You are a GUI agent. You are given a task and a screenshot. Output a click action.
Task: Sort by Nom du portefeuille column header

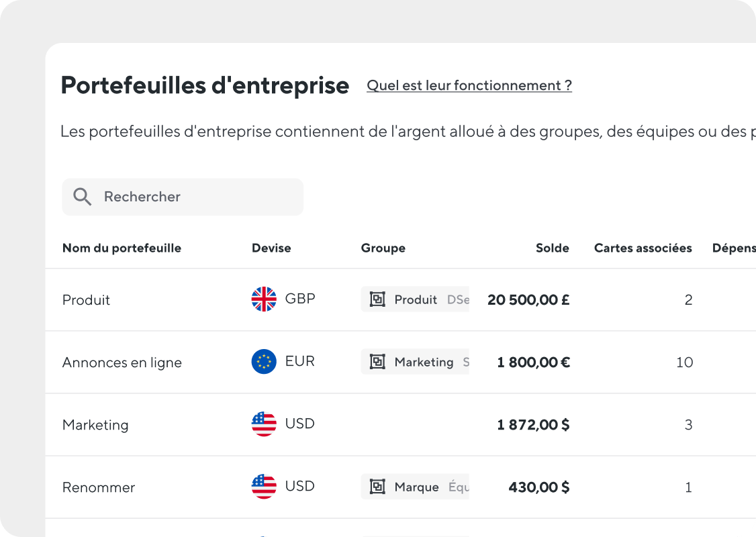(x=122, y=248)
